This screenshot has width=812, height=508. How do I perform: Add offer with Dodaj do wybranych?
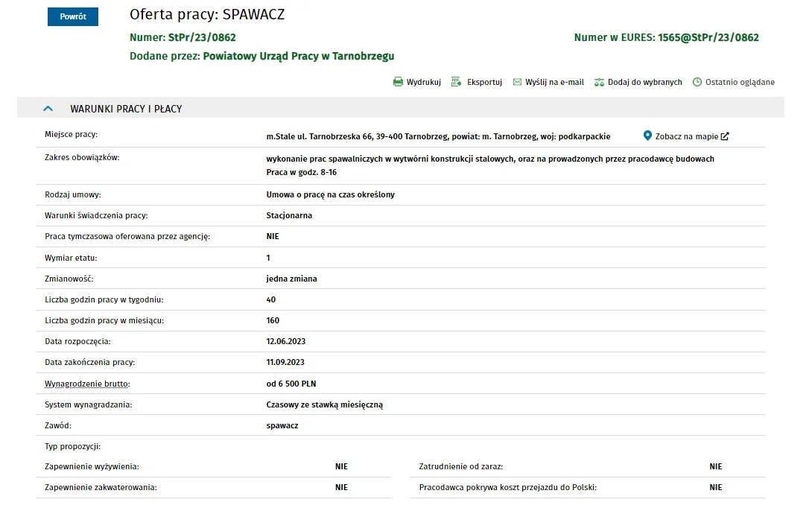[644, 82]
